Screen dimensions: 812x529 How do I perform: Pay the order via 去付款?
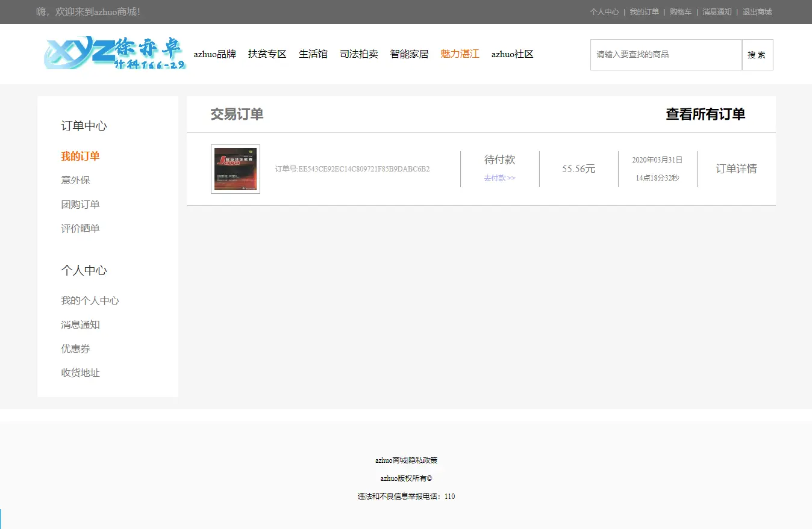click(499, 179)
